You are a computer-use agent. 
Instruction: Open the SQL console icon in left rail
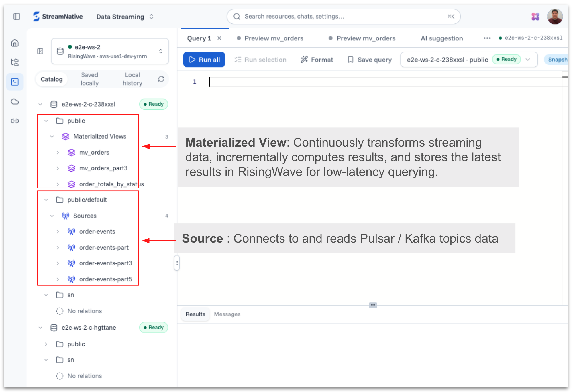coord(15,82)
